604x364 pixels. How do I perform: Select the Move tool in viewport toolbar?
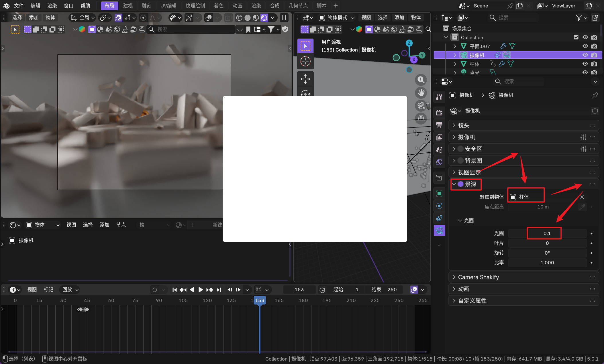coord(305,79)
